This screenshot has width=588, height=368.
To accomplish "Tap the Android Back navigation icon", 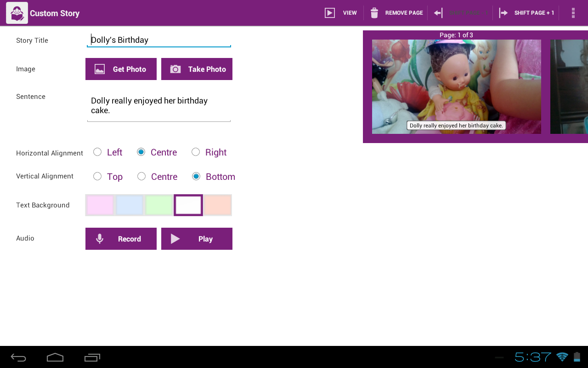I will click(18, 357).
